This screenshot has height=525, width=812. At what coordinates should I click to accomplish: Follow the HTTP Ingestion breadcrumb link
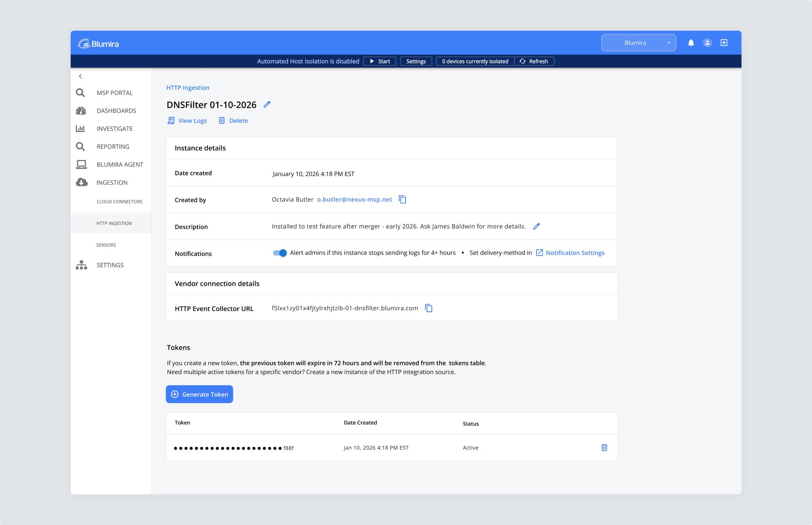[188, 88]
